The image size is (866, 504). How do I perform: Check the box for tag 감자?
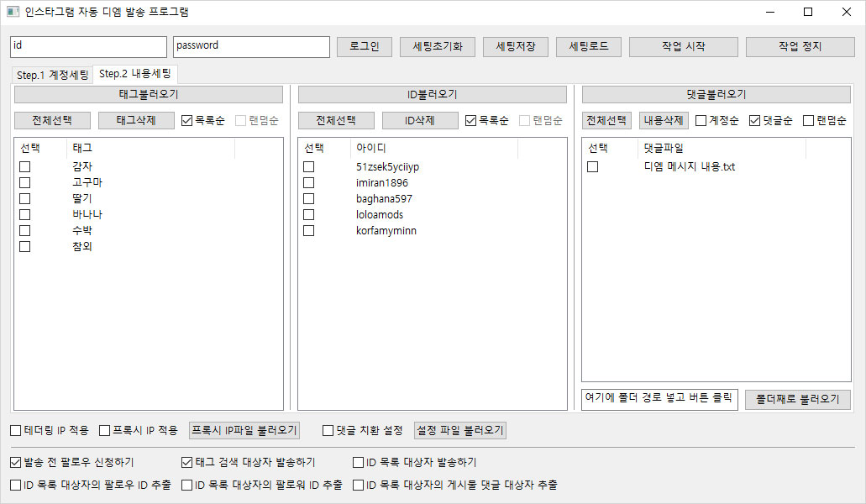25,166
